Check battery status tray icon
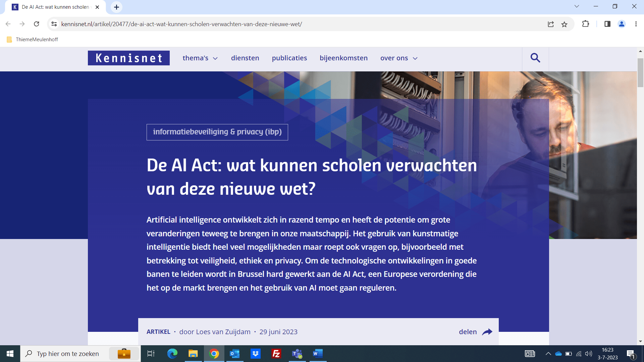Viewport: 644px width, 362px height. (569, 354)
